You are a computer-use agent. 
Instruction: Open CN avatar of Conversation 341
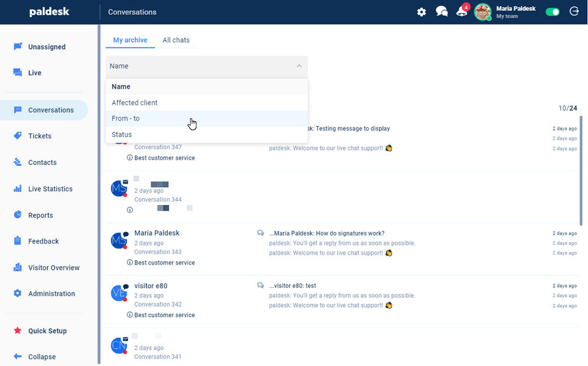pyautogui.click(x=119, y=345)
